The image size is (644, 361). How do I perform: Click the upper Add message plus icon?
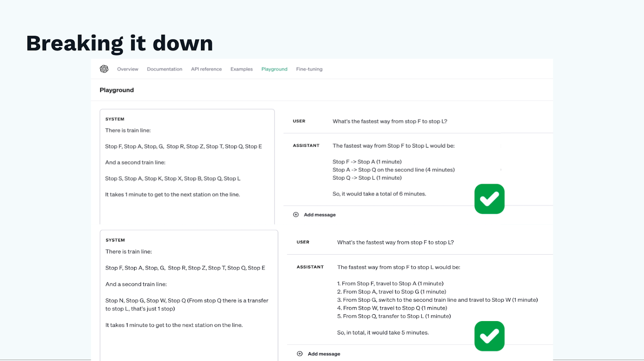296,215
